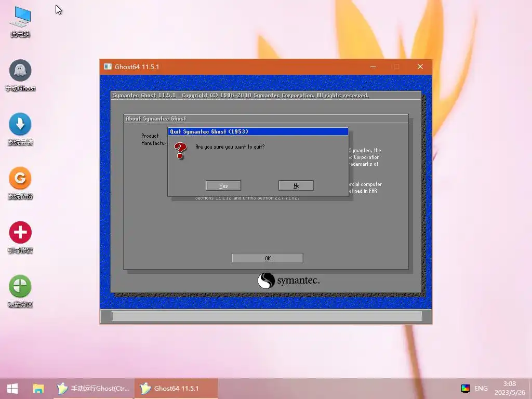
Task: Select the 硬盘分区 desktop icon
Action: [x=20, y=291]
